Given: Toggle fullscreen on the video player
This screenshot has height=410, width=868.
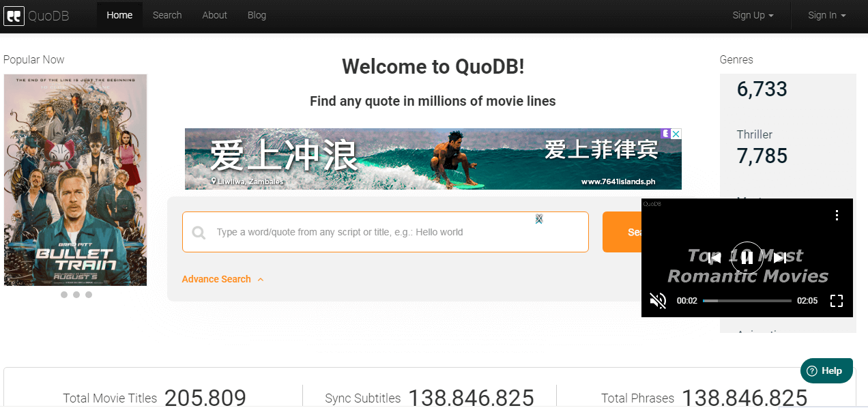Looking at the screenshot, I should [837, 300].
